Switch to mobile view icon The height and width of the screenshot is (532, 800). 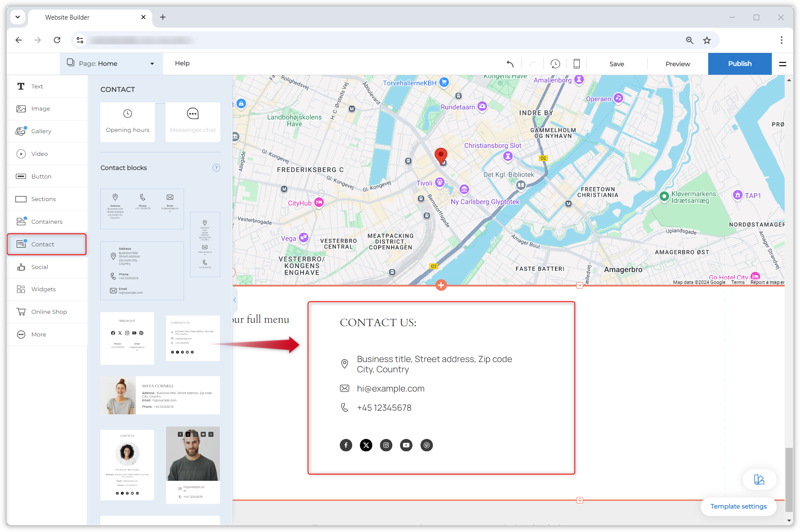(576, 64)
